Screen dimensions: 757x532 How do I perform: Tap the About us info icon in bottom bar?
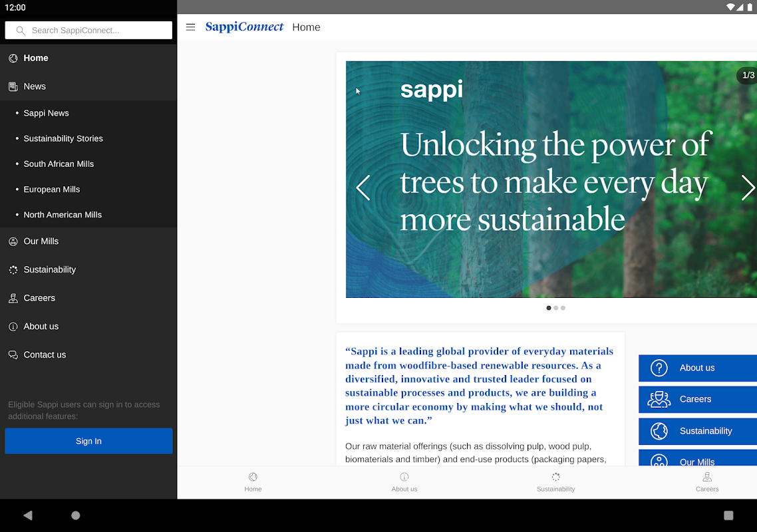404,477
